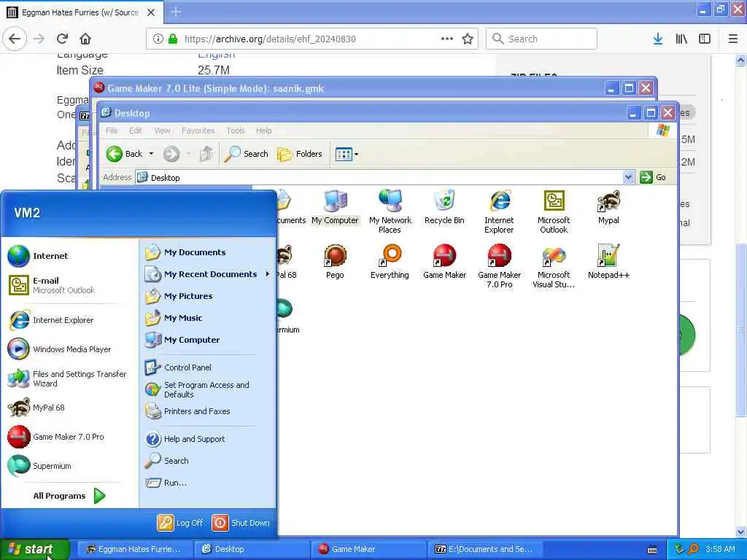
Task: Bookmark this page with star icon
Action: click(468, 39)
